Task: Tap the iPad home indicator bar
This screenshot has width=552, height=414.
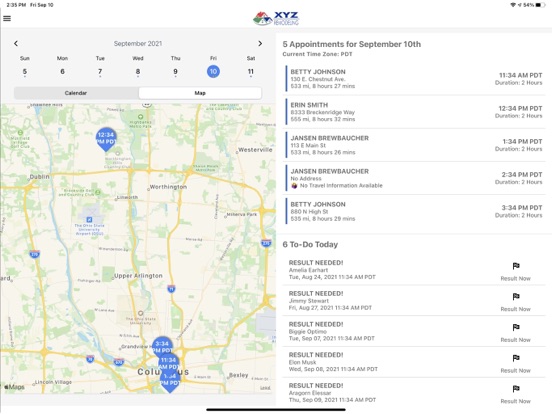Action: 276,410
